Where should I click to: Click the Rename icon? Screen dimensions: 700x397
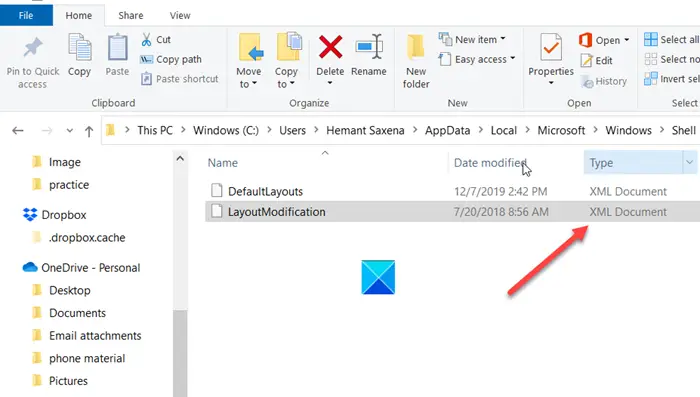click(369, 47)
